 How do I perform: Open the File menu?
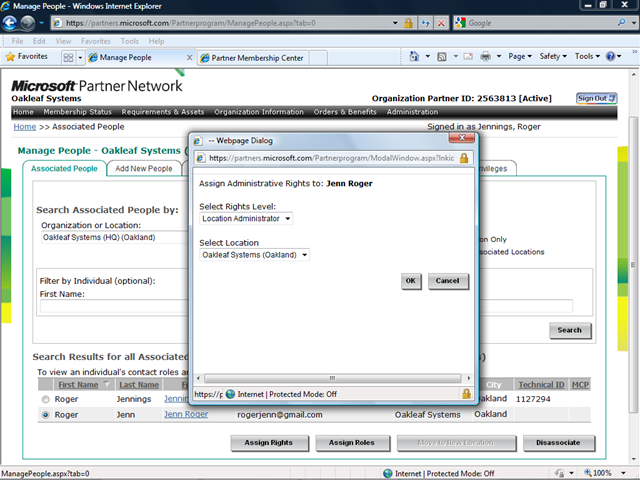17,41
